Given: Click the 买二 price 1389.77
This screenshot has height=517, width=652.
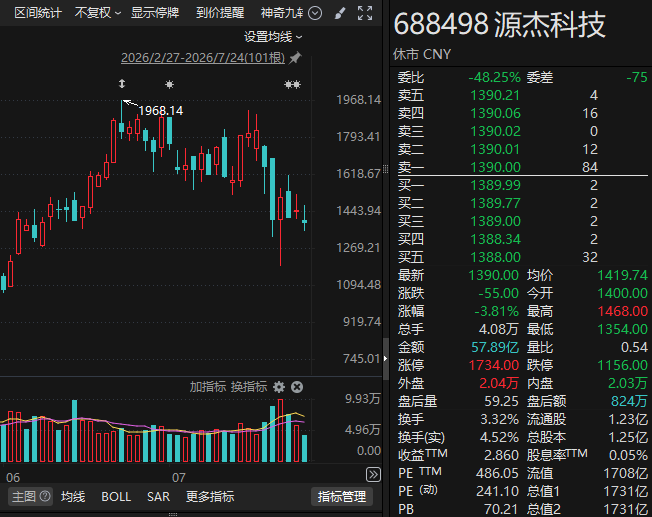Looking at the screenshot, I should point(495,203).
